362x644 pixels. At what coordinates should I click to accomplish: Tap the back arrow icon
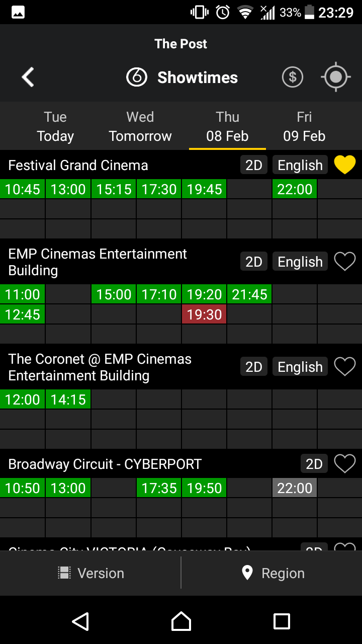(x=28, y=77)
